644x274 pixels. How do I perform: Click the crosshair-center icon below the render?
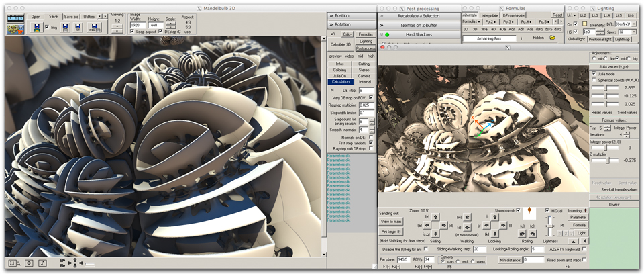pyautogui.click(x=29, y=263)
